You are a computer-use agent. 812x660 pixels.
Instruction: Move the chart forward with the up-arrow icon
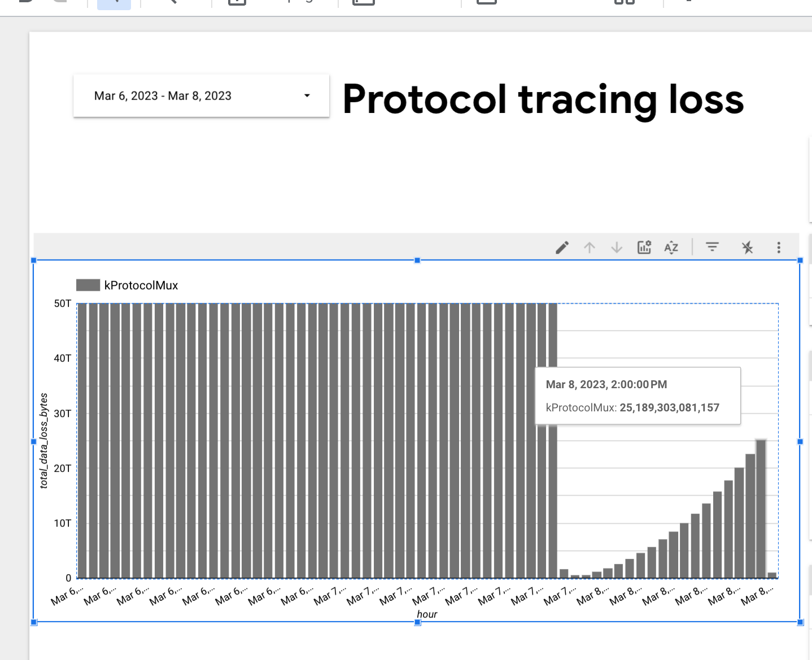tap(590, 247)
